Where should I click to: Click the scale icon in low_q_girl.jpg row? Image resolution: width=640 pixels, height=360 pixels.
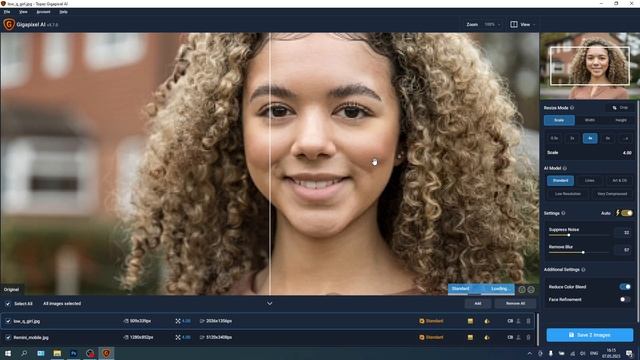(178, 321)
